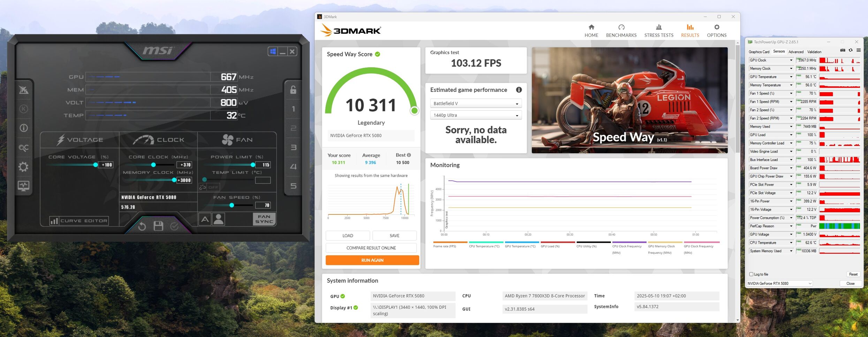868x337 pixels.
Task: Open the hardware monitor icon in Afterburner
Action: tap(24, 186)
